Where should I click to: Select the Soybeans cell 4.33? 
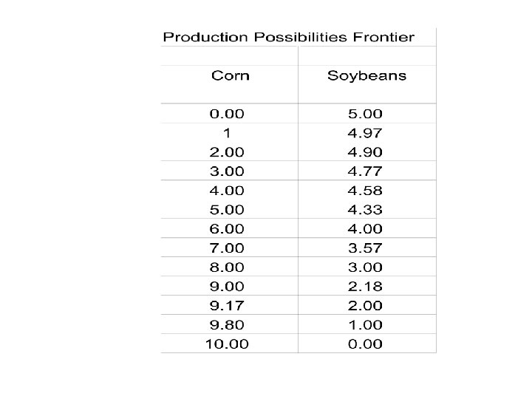pos(366,210)
